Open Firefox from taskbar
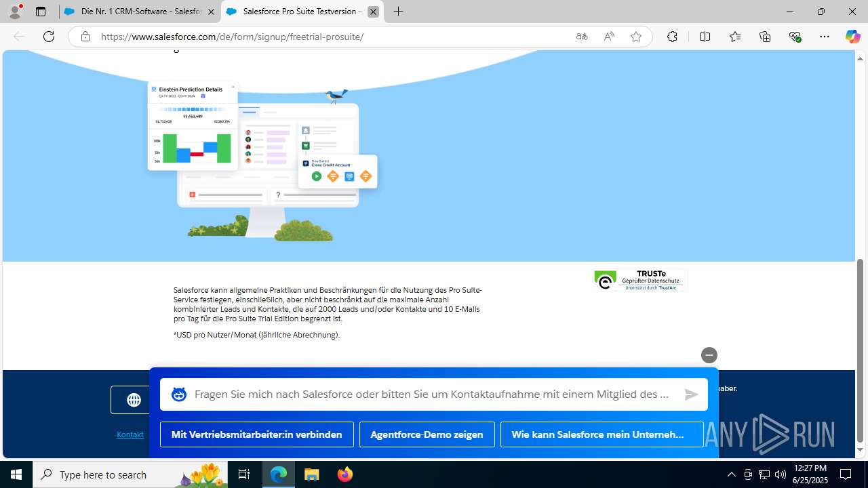The height and width of the screenshot is (488, 868). click(x=344, y=474)
